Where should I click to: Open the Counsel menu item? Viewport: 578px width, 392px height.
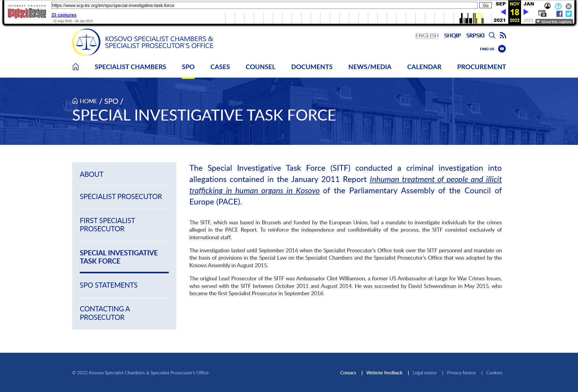coord(260,67)
